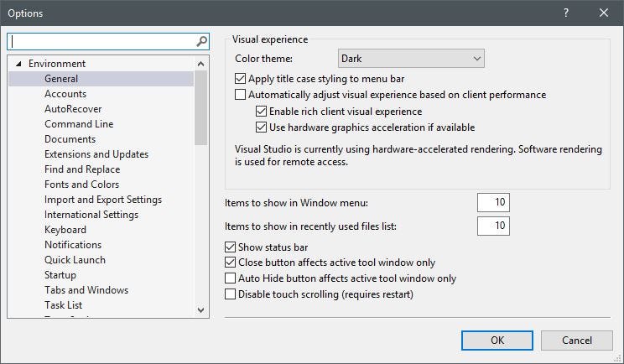Select Quick Launch in the tree
Screen dimensions: 624x364
(75, 260)
